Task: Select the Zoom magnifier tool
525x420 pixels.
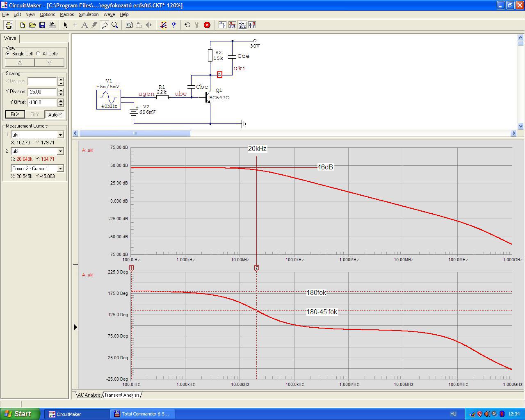Action: tap(114, 25)
